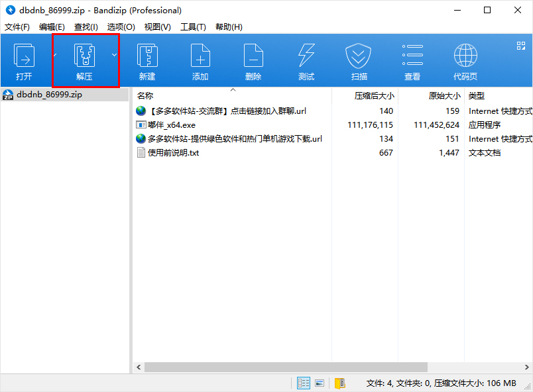Switch to details list view in status bar
This screenshot has width=533, height=392.
tap(304, 383)
